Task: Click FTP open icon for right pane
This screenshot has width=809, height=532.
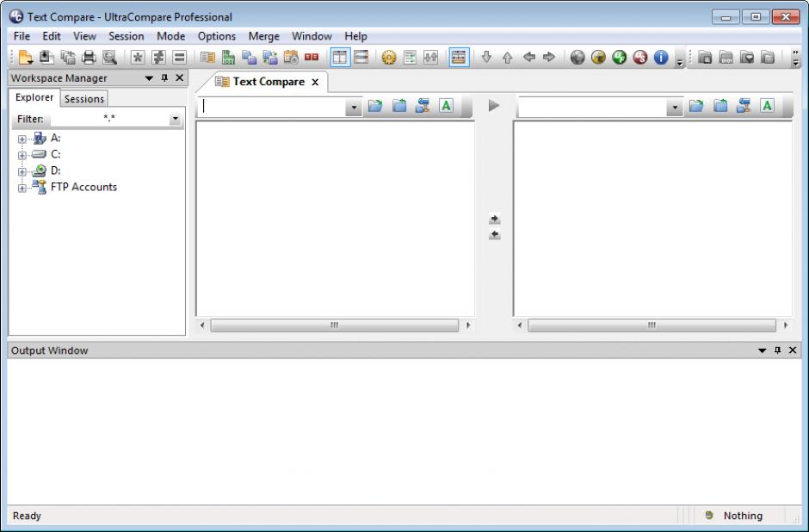Action: pos(744,106)
